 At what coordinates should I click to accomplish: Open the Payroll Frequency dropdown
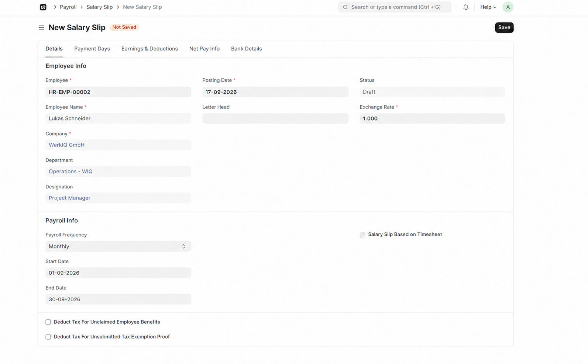118,246
